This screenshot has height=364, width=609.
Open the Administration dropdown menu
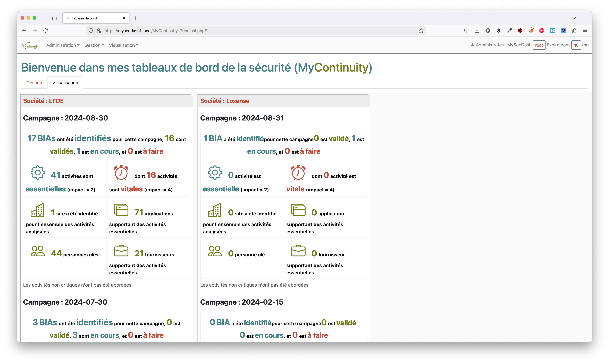(x=63, y=45)
